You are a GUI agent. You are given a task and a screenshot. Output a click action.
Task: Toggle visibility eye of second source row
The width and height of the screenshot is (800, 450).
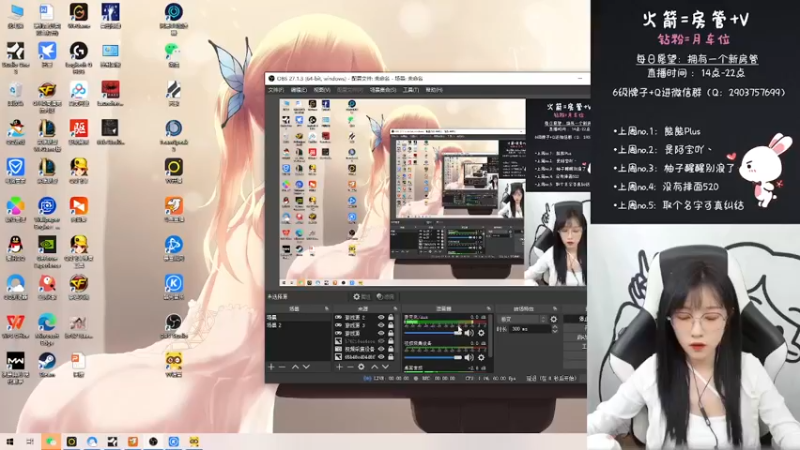(381, 325)
